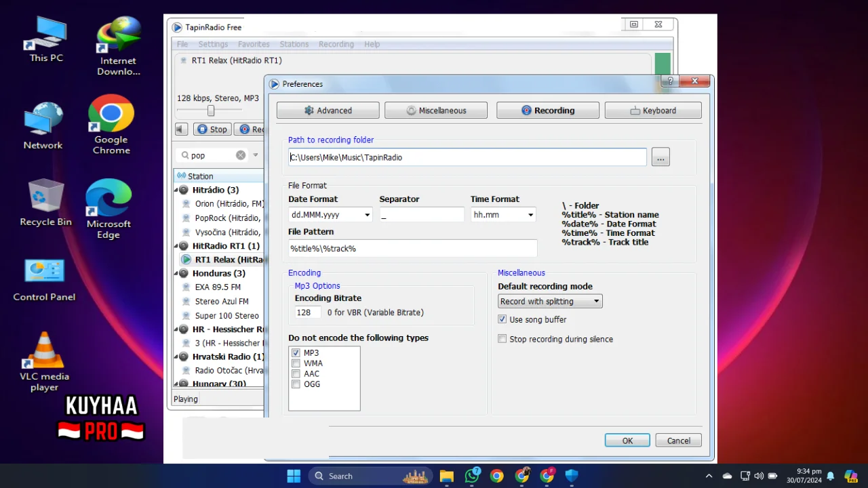Click the Path to recording folder field
Viewport: 868px width, 488px height.
coord(467,157)
